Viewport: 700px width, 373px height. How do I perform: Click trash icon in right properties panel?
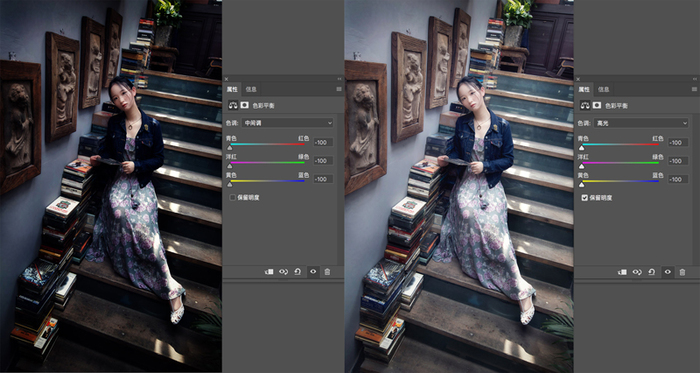click(x=682, y=272)
